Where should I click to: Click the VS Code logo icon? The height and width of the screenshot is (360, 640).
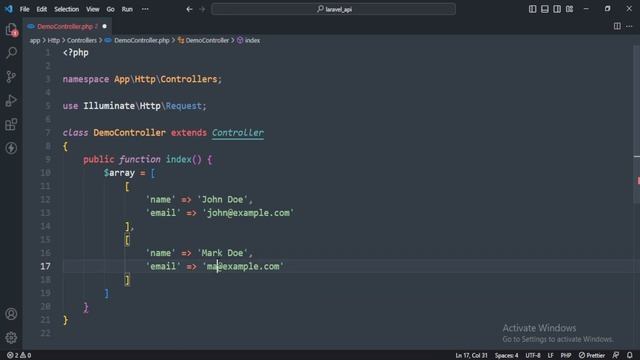(x=9, y=9)
